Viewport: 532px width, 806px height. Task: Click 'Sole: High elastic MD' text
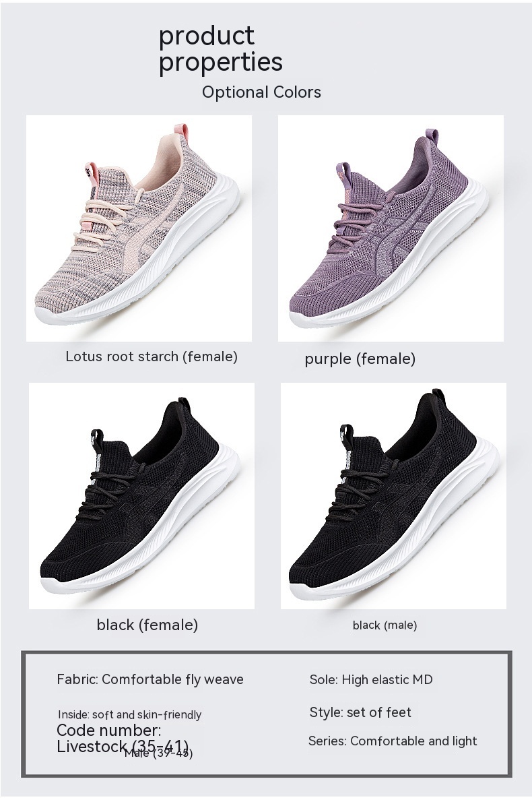click(x=371, y=679)
